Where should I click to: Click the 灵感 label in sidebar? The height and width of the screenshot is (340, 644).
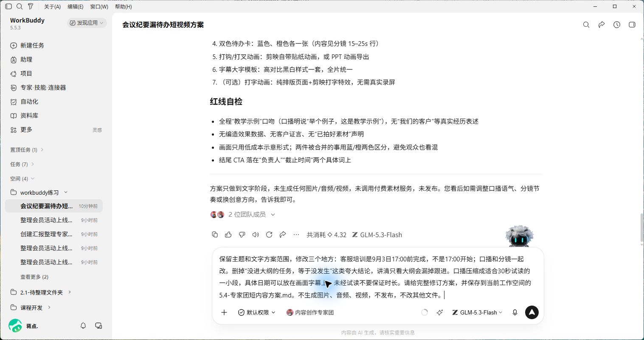click(97, 130)
